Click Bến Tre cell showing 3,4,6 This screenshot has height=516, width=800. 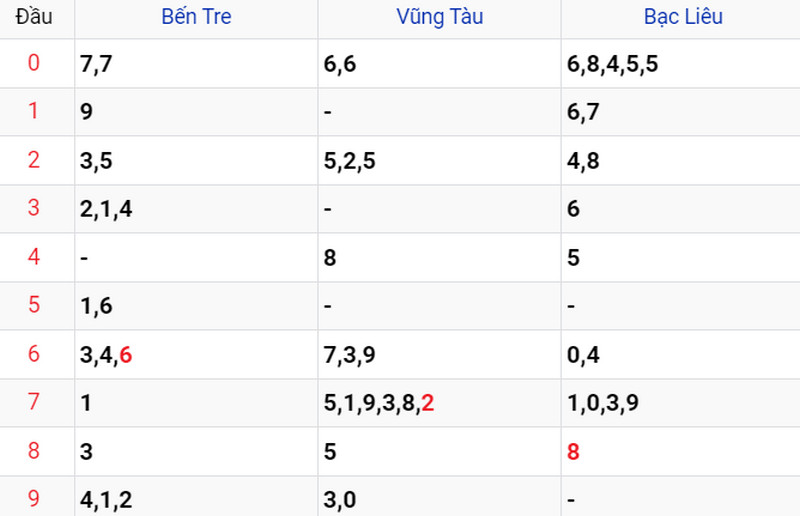(x=196, y=354)
